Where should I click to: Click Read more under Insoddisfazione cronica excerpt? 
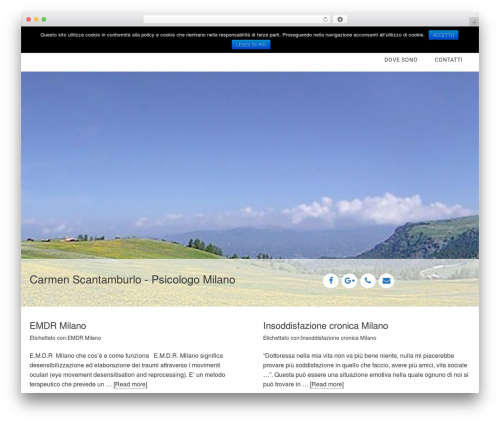point(327,384)
